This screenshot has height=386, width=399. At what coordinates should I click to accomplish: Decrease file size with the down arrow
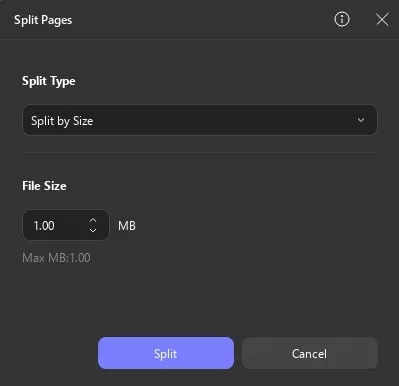pos(93,230)
